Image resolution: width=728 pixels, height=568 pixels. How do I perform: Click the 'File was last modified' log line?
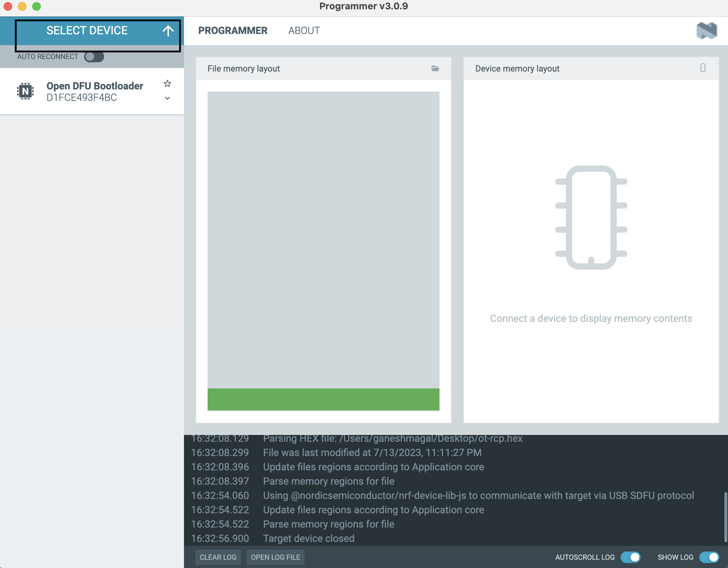(x=372, y=452)
